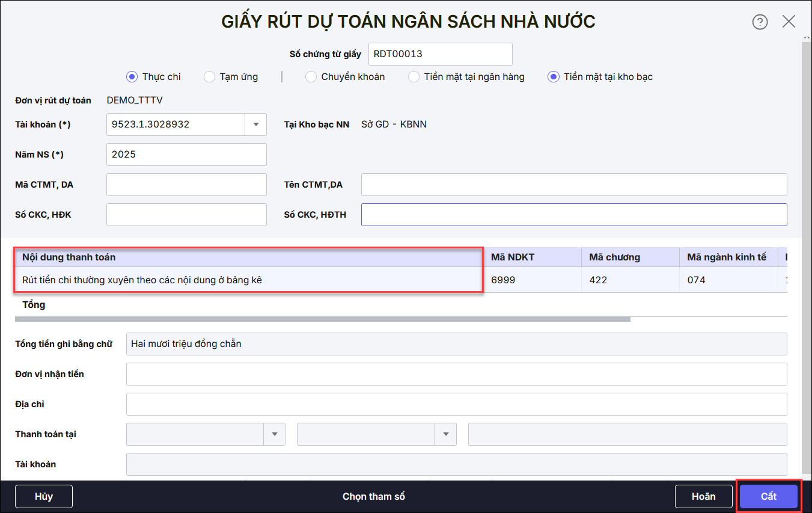Choose the Chuyển khoản radio button

tap(311, 77)
